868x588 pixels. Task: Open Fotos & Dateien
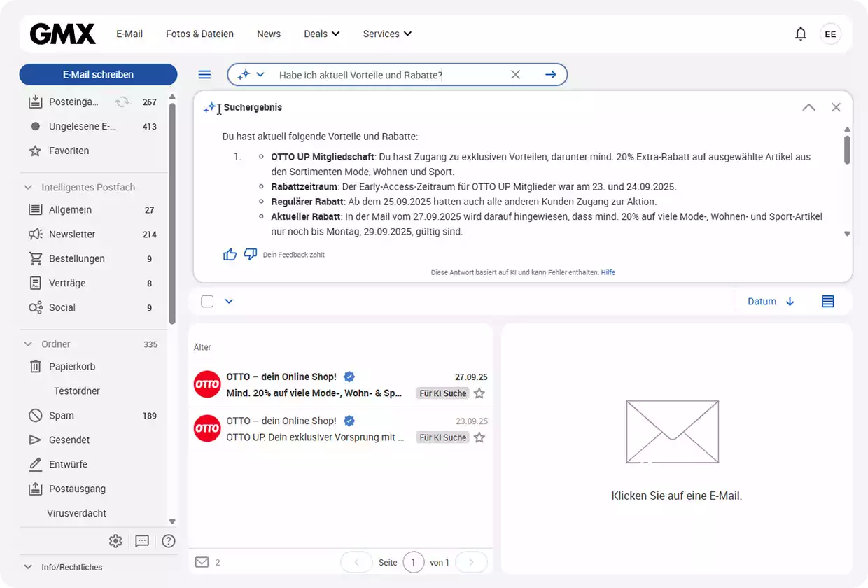[x=199, y=34]
